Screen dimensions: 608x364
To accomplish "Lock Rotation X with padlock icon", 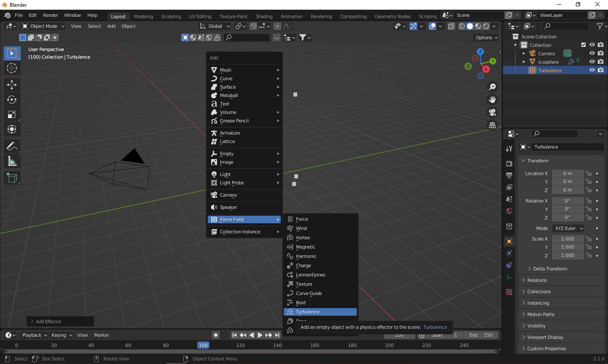I will pos(589,201).
